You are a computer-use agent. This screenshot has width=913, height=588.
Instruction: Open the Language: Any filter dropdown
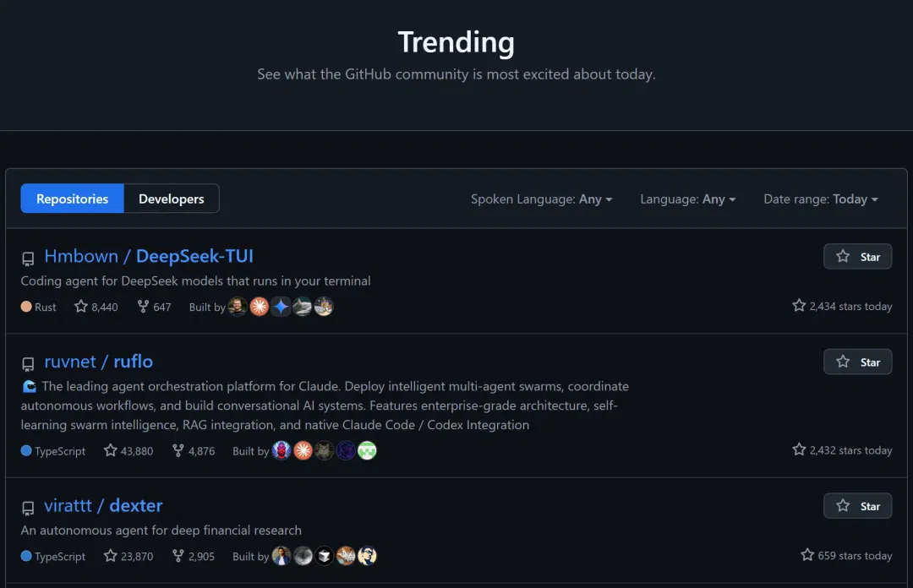pyautogui.click(x=687, y=199)
